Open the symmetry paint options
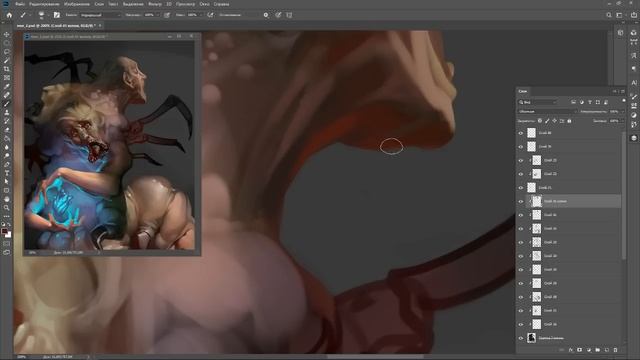The image size is (640, 360). click(289, 15)
